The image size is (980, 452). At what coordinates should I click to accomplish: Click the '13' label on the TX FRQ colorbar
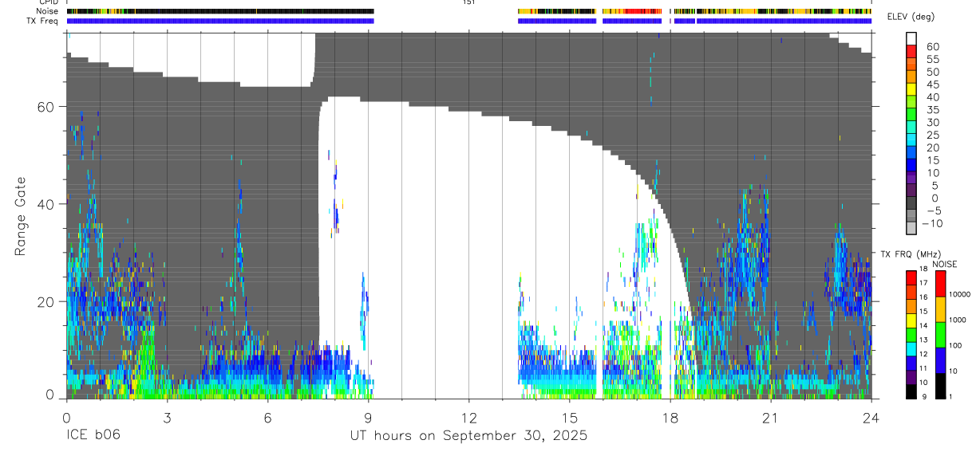pyautogui.click(x=923, y=340)
